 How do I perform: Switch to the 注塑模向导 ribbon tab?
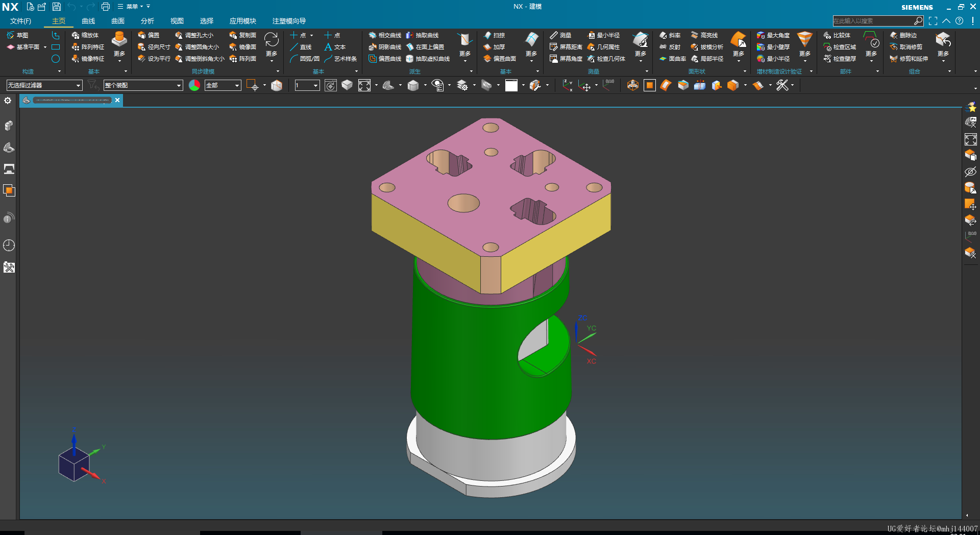(289, 21)
